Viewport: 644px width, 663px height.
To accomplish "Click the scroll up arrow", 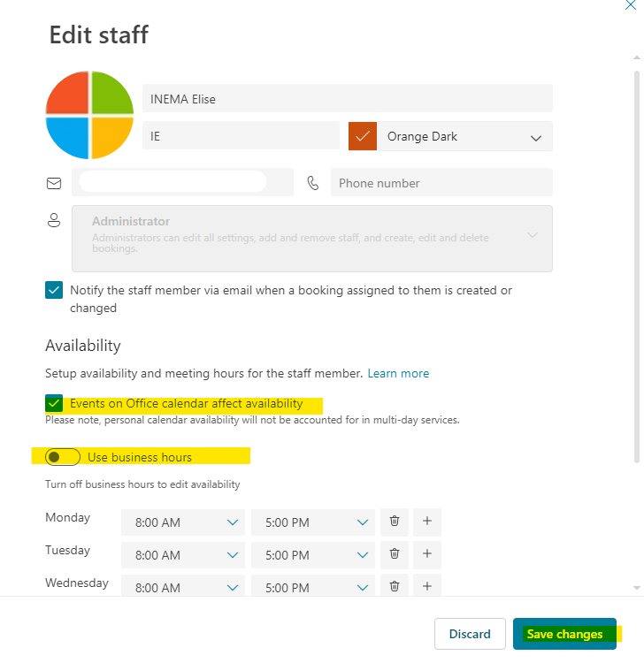I will [x=637, y=57].
